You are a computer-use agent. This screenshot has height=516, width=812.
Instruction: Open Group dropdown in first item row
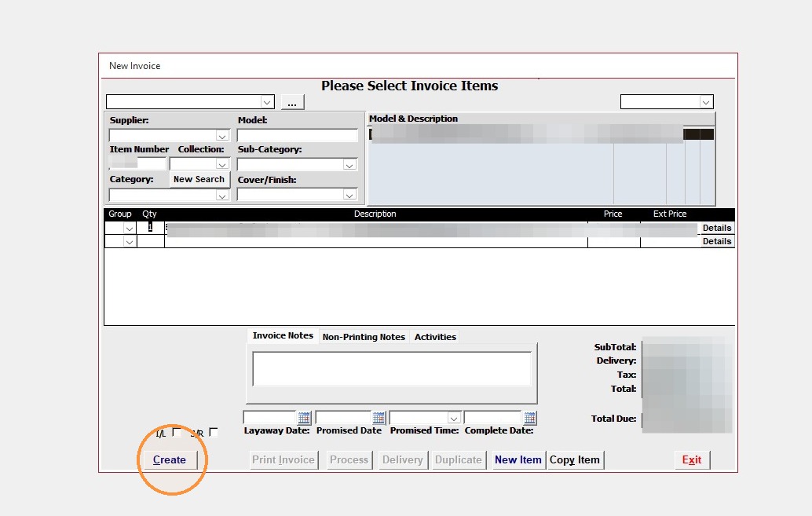[130, 228]
